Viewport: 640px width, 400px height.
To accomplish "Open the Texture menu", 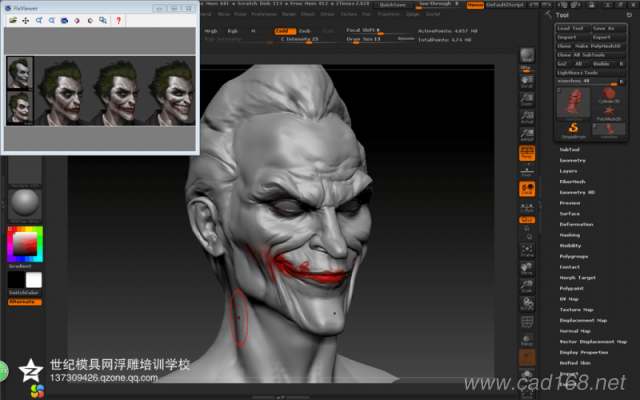I will point(348,14).
